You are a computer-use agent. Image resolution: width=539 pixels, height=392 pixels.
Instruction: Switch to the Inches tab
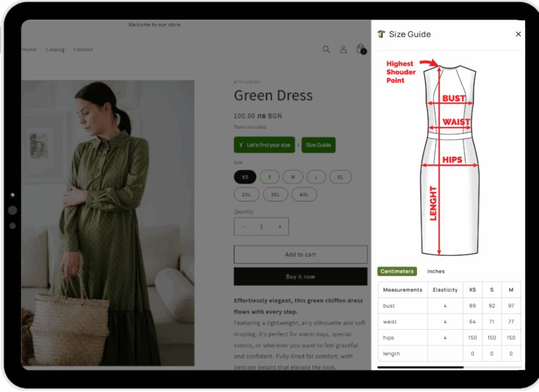pyautogui.click(x=436, y=272)
